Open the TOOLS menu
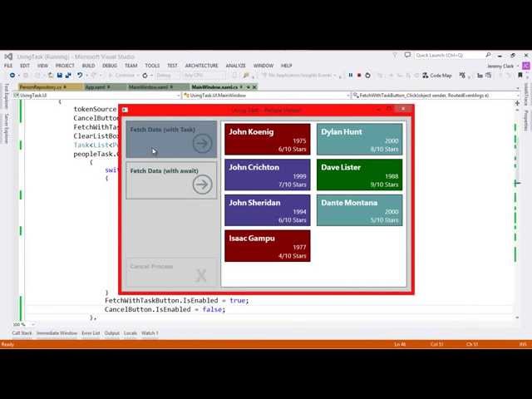 pyautogui.click(x=152, y=66)
